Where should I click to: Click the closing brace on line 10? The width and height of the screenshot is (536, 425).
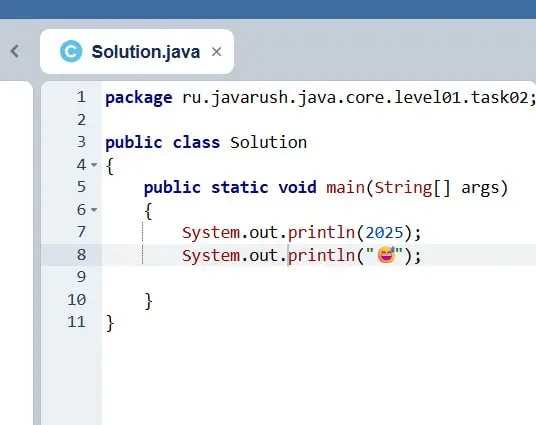[x=148, y=301]
